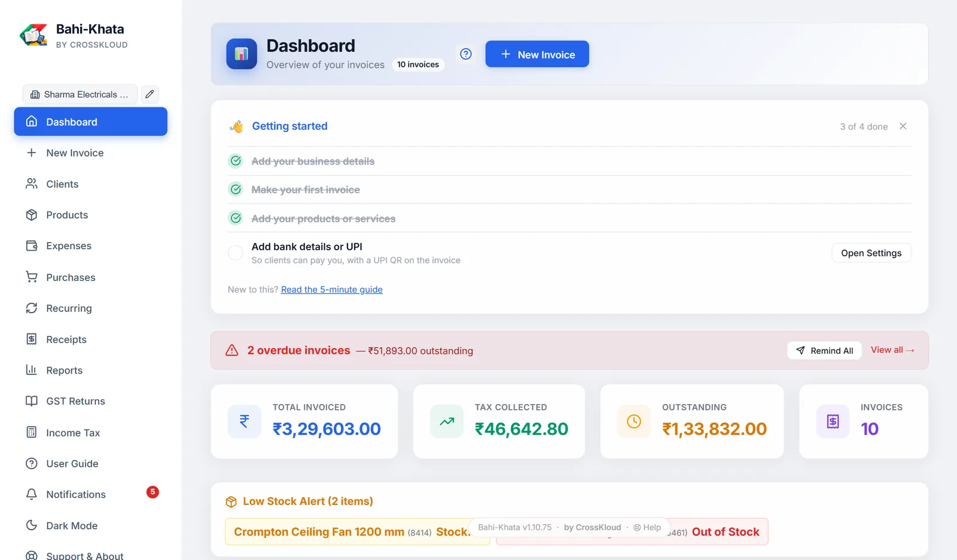Viewport: 957px width, 560px height.
Task: Click the Remind All button
Action: (x=824, y=350)
